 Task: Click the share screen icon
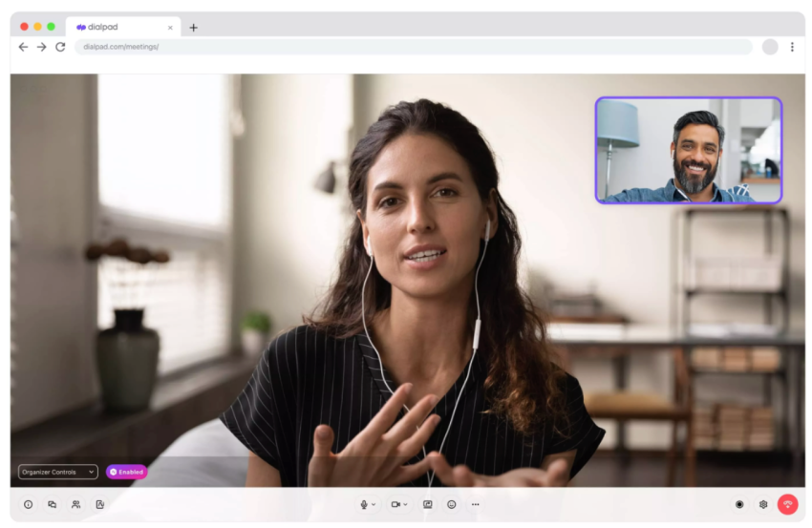pyautogui.click(x=428, y=504)
